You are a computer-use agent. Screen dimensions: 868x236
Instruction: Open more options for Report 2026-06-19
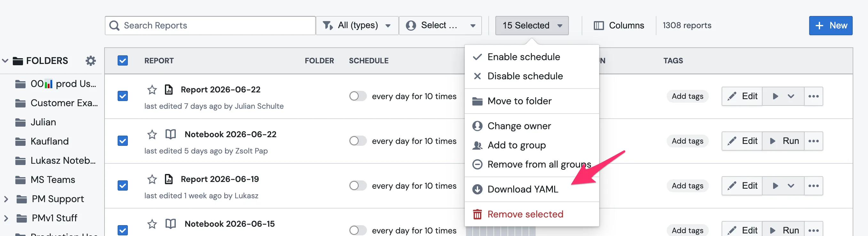813,186
